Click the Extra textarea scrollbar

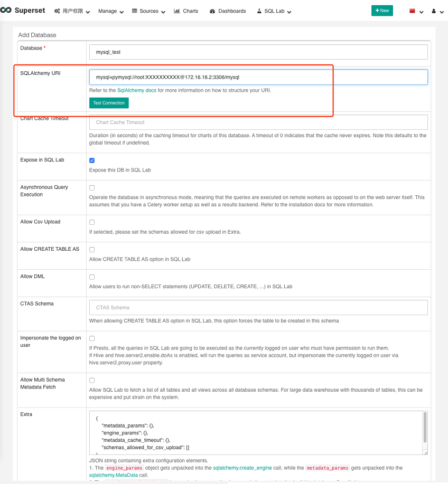(x=425, y=428)
